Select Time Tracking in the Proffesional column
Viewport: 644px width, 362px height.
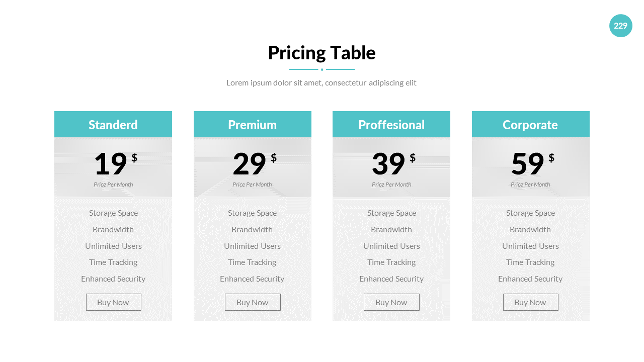(391, 262)
